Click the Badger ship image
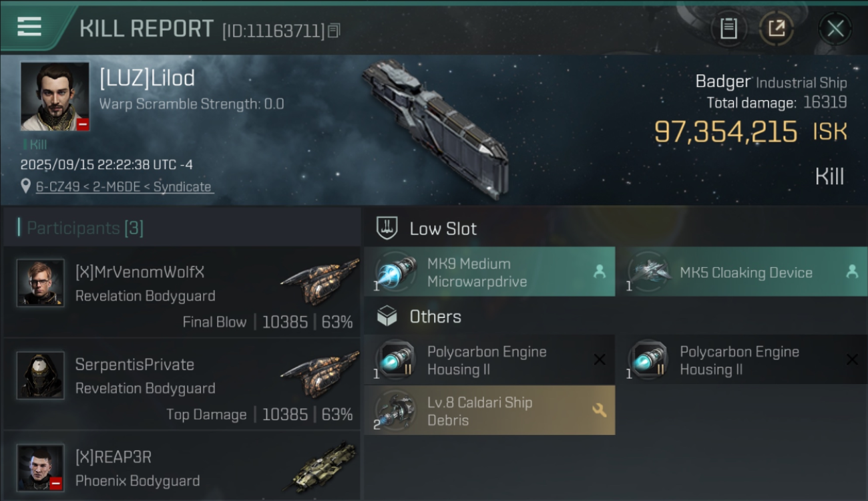 [435, 128]
